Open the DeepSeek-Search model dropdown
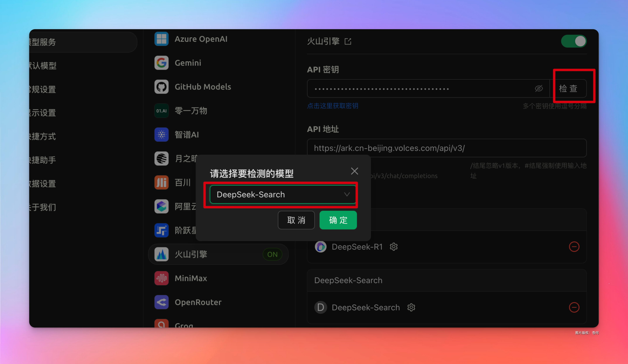The image size is (628, 364). click(x=274, y=194)
